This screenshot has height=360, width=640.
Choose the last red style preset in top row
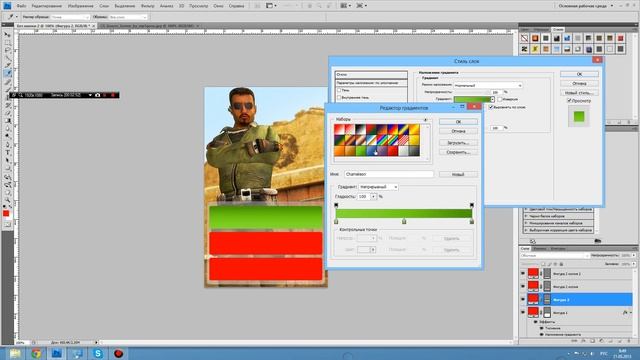click(x=620, y=38)
